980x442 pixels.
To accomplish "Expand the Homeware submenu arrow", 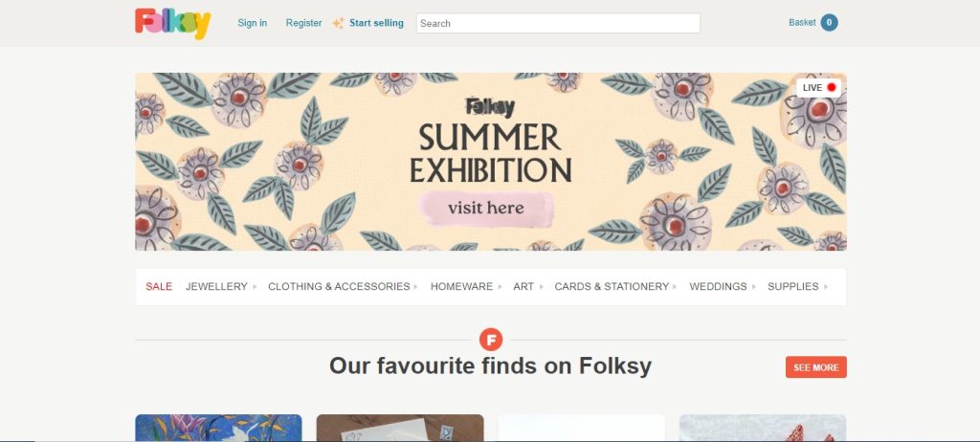I will coord(501,287).
